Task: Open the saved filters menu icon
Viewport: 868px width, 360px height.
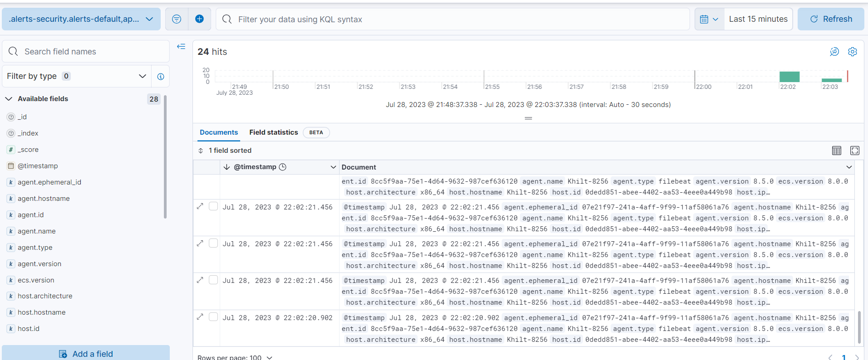Action: 177,19
